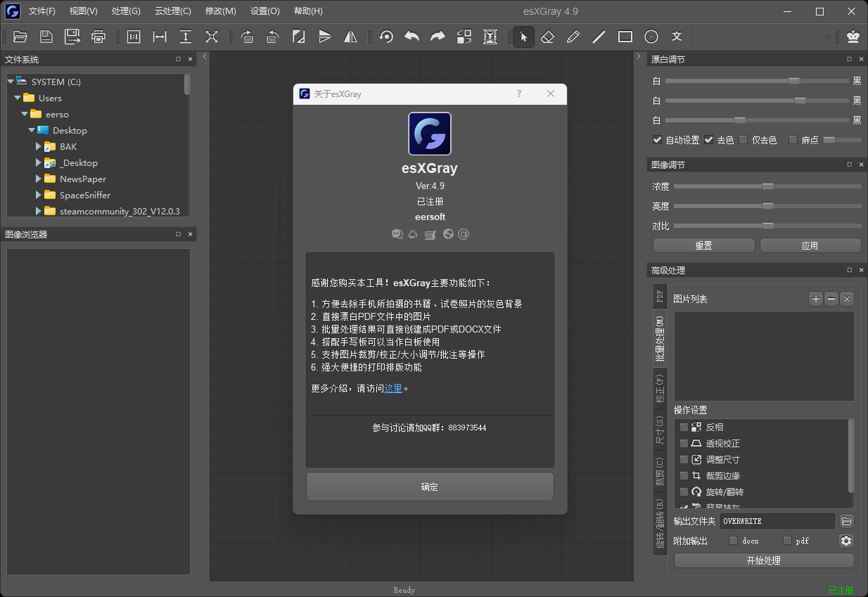Click the Save floppy disk toolbar icon

coord(46,37)
